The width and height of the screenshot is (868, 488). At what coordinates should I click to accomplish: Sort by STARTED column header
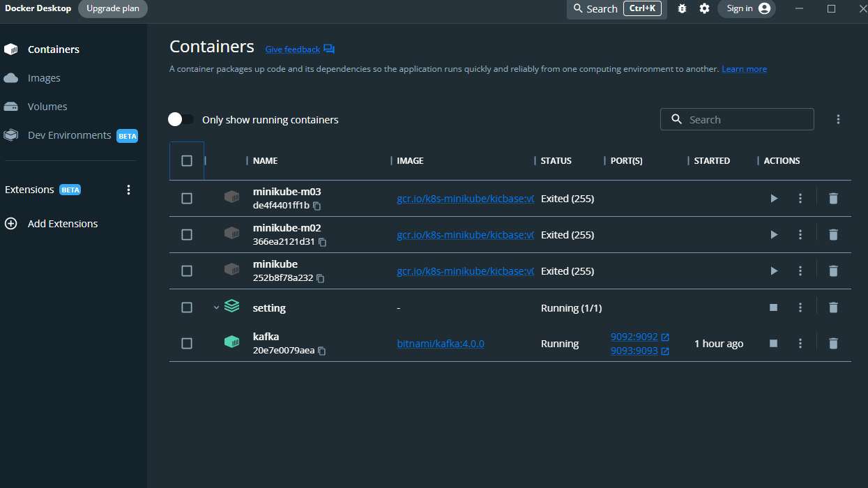click(x=712, y=161)
